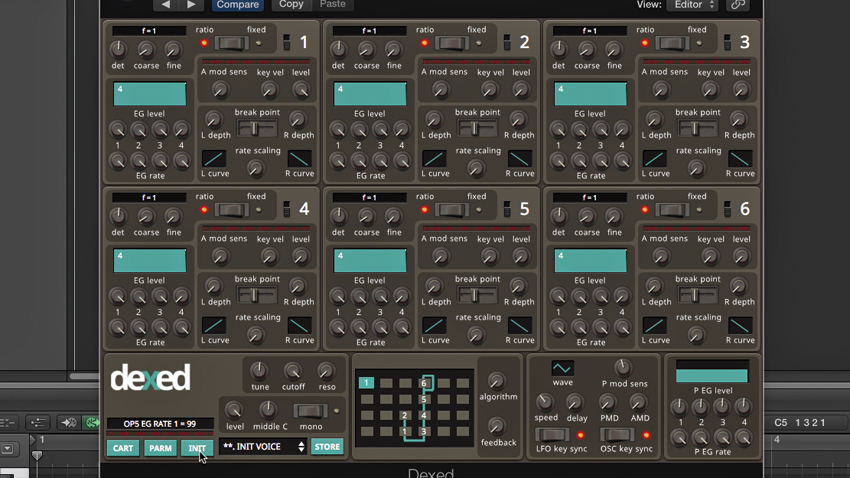This screenshot has height=478, width=850.
Task: Click operator 4 on/off switch
Action: tap(287, 209)
